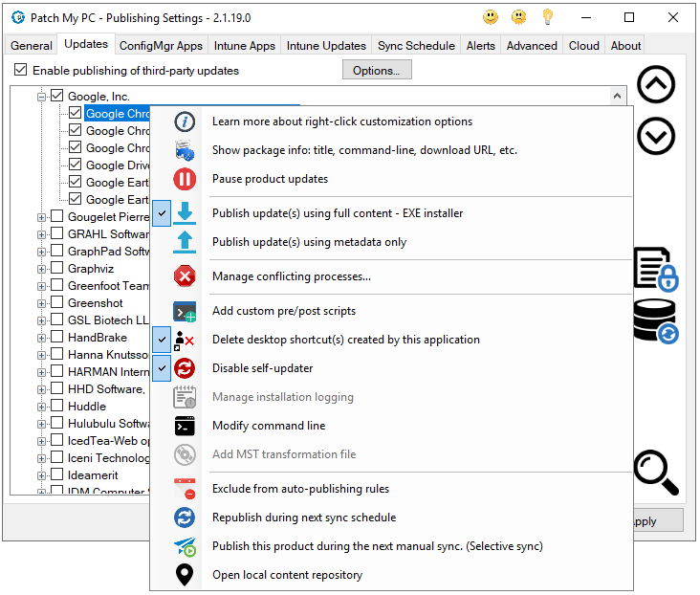
Task: Click the lightbulb icon in title bar
Action: click(x=548, y=17)
